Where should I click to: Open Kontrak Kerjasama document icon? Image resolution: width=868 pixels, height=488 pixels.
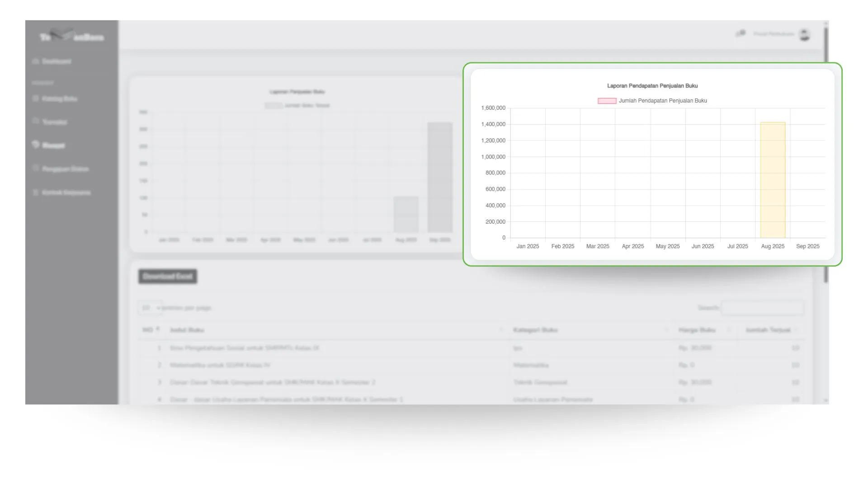click(36, 192)
